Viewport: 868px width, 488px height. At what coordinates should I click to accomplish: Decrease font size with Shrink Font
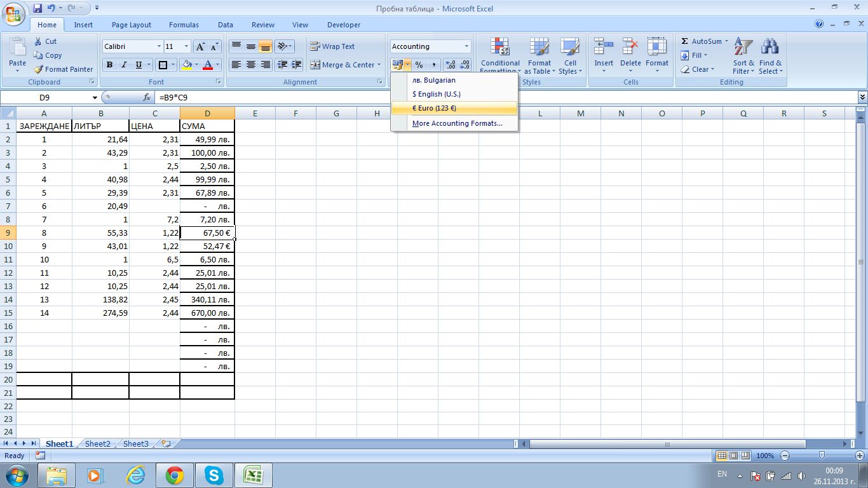[214, 46]
